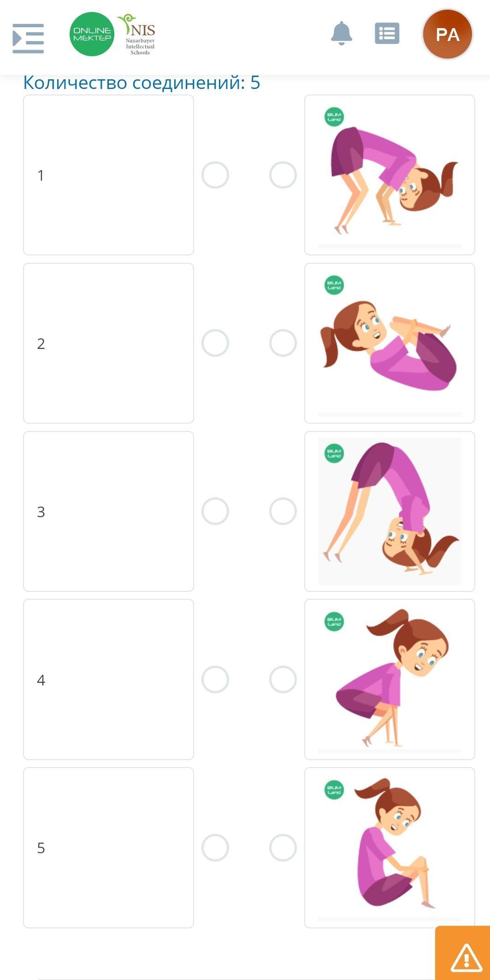Select connector circle for first exercise image
Screen dimensions: 490x980
click(283, 175)
